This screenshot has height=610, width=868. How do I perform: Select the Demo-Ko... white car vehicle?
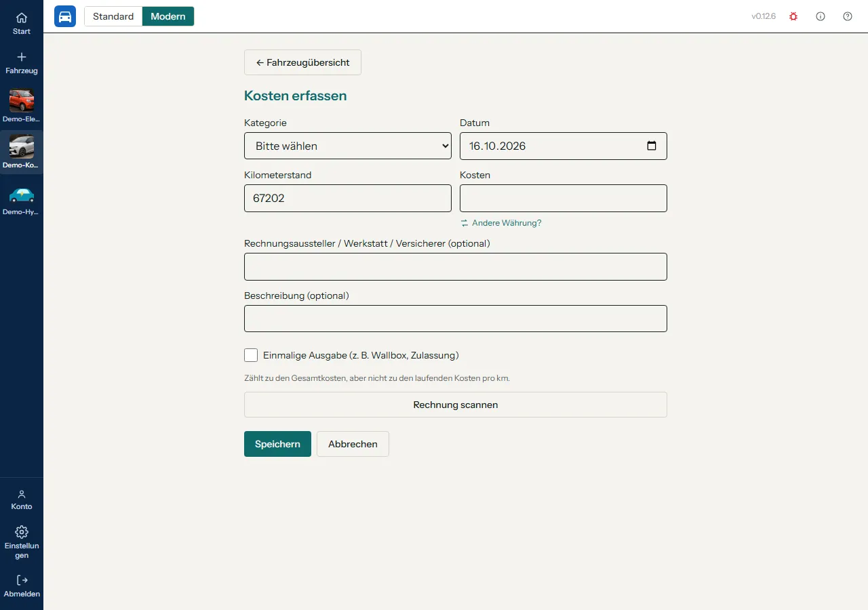[x=22, y=152]
